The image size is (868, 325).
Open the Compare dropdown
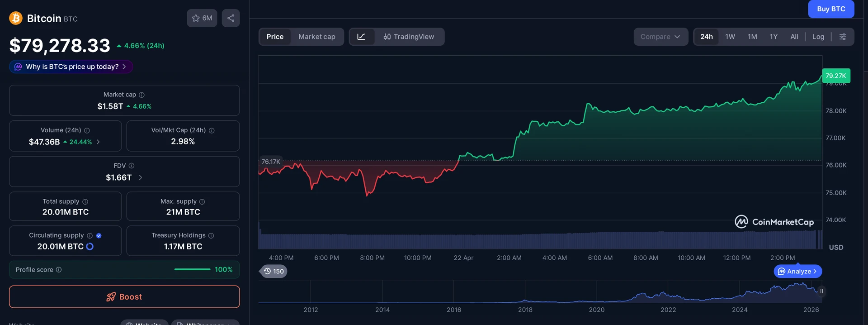(x=660, y=37)
